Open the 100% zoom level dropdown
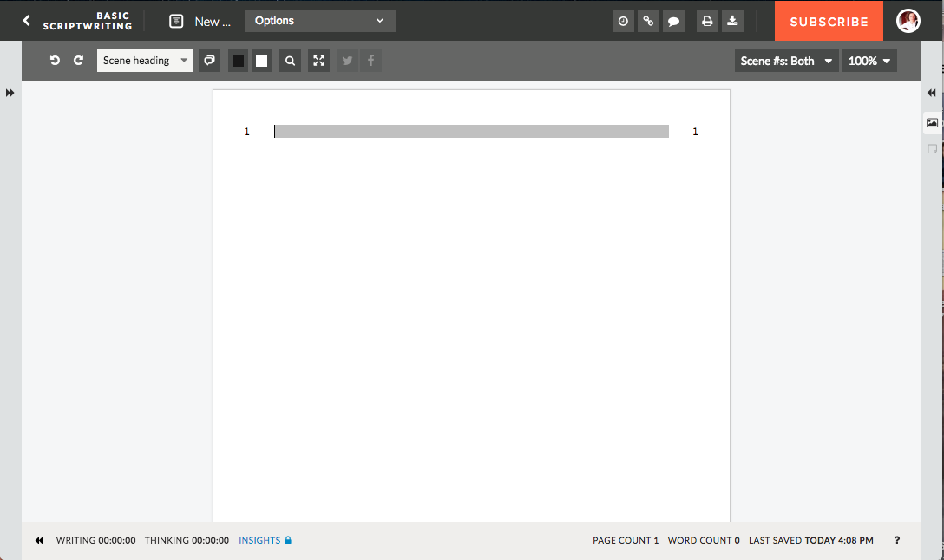 coord(869,61)
